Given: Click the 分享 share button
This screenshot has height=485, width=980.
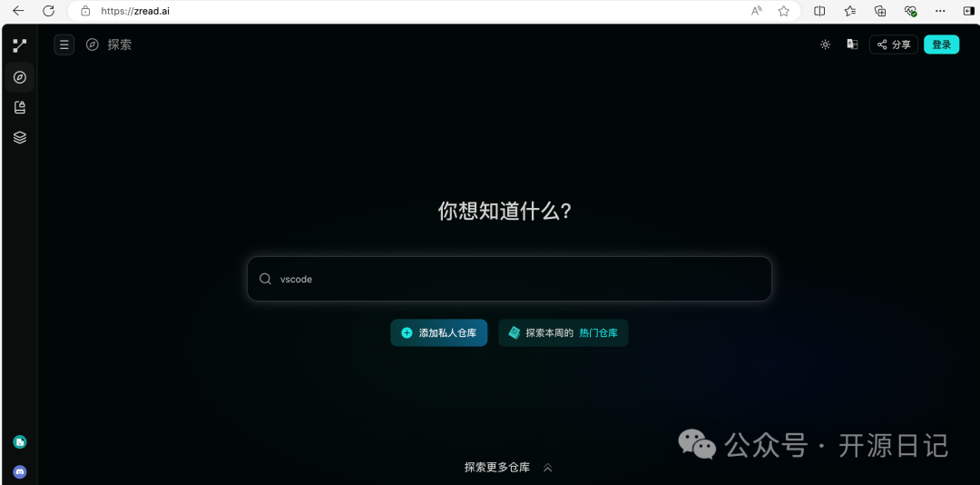Looking at the screenshot, I should pos(894,45).
